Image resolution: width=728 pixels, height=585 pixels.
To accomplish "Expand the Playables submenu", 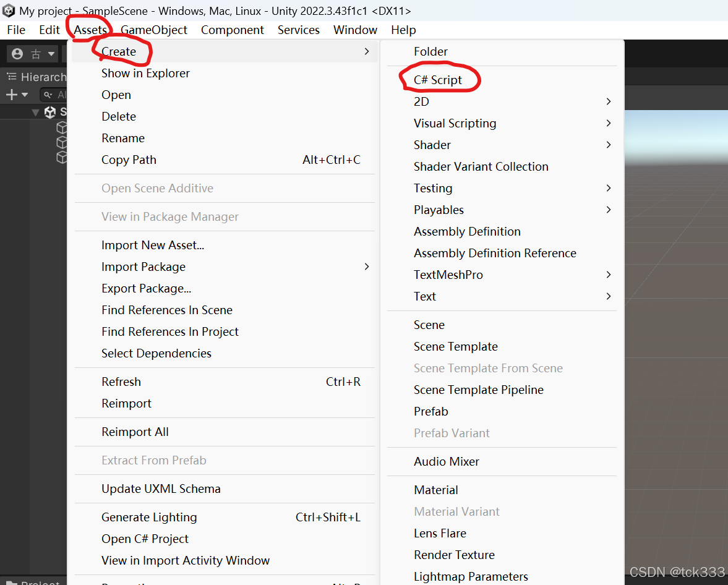I will coord(502,210).
